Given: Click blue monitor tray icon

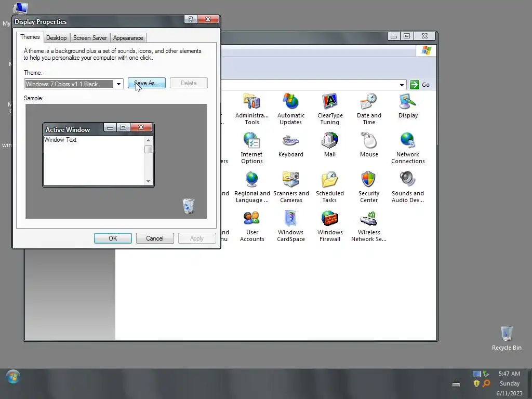Looking at the screenshot, I should tap(476, 374).
